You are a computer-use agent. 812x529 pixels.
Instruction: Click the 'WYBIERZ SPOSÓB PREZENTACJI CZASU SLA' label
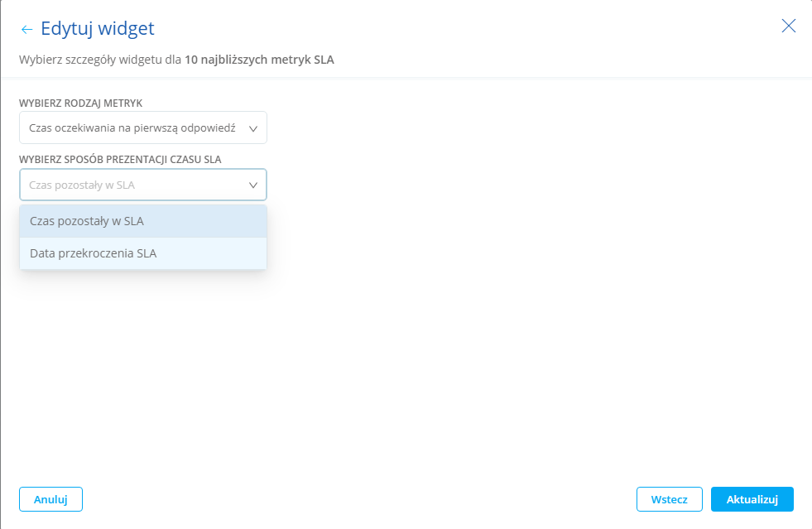click(120, 159)
